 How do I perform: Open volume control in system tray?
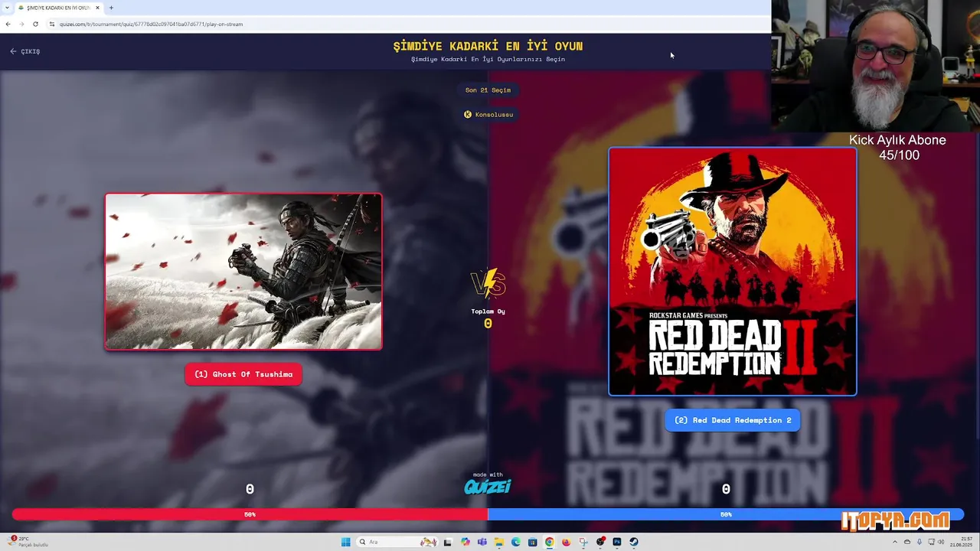tap(941, 542)
